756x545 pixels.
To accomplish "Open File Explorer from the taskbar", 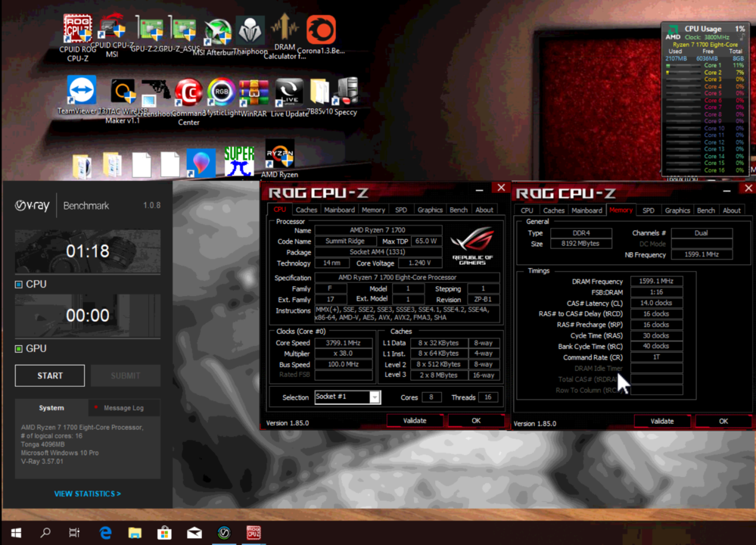I will coord(135,532).
